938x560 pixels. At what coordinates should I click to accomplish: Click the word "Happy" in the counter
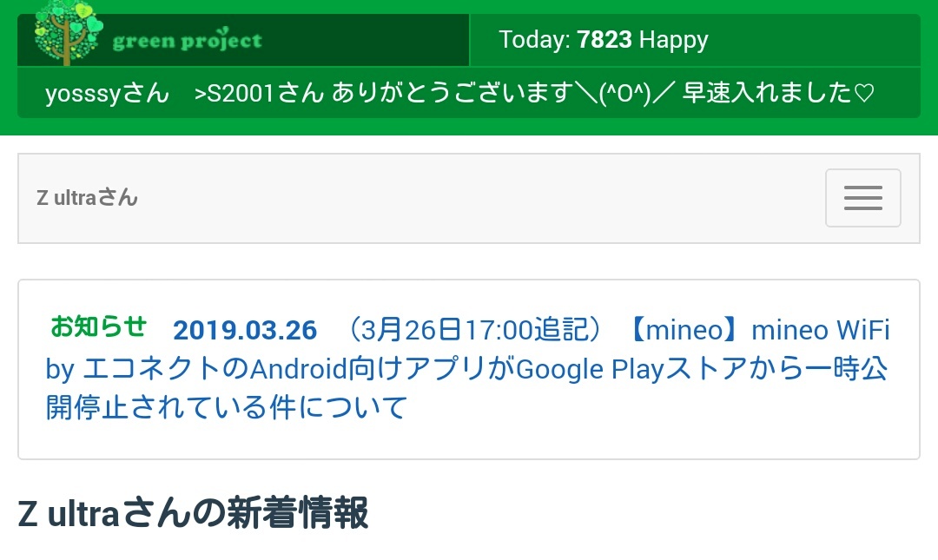click(x=673, y=40)
